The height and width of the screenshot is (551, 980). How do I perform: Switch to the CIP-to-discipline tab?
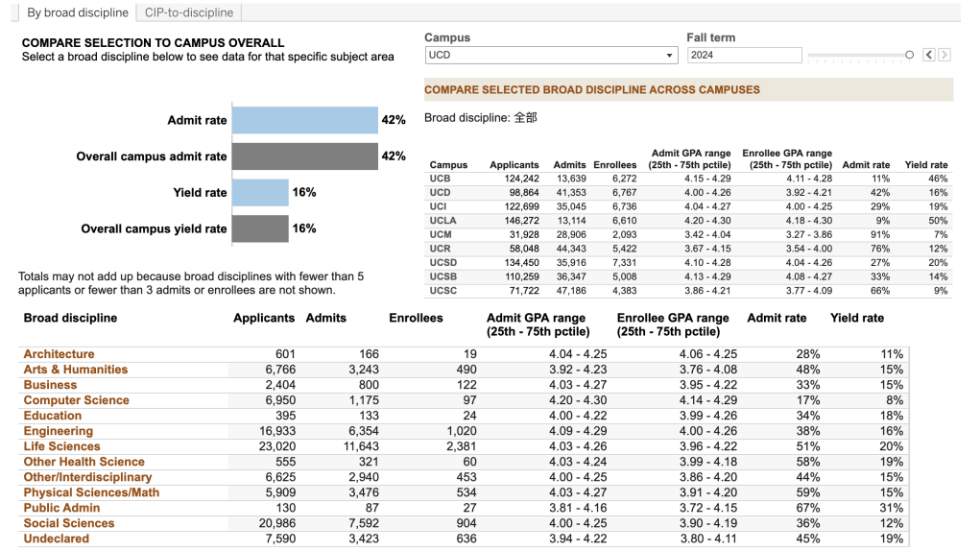[188, 12]
